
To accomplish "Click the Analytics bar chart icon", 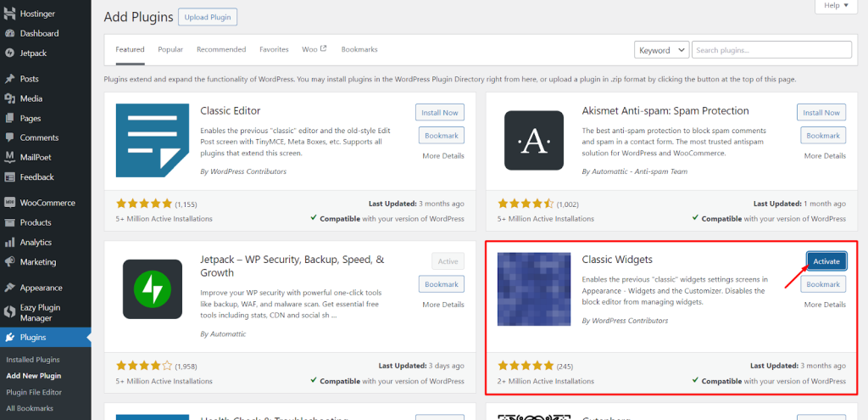I will point(9,242).
